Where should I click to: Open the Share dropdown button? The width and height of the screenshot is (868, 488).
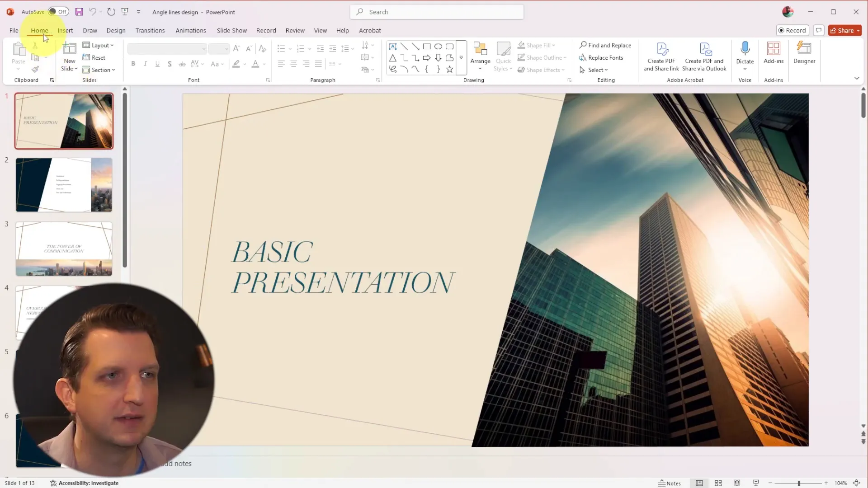pos(845,30)
